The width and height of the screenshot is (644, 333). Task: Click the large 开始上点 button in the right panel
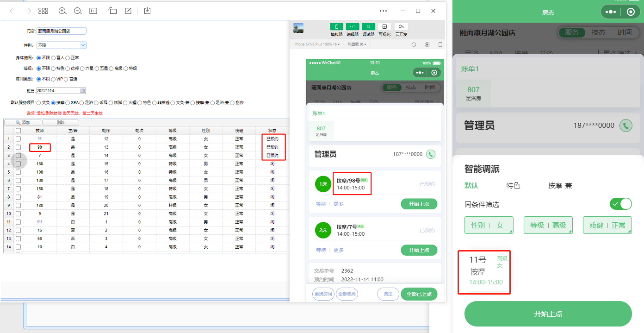[x=548, y=314]
